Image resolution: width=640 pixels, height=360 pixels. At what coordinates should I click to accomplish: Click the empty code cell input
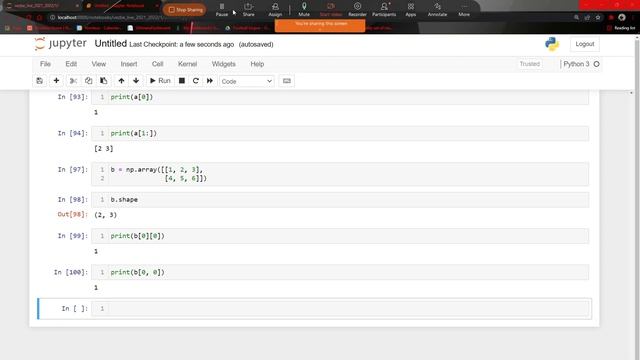pyautogui.click(x=340, y=309)
